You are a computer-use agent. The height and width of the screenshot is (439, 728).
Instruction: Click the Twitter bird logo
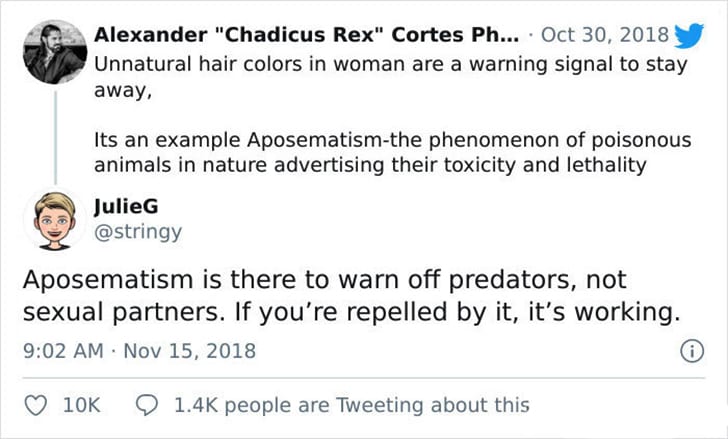pos(689,35)
